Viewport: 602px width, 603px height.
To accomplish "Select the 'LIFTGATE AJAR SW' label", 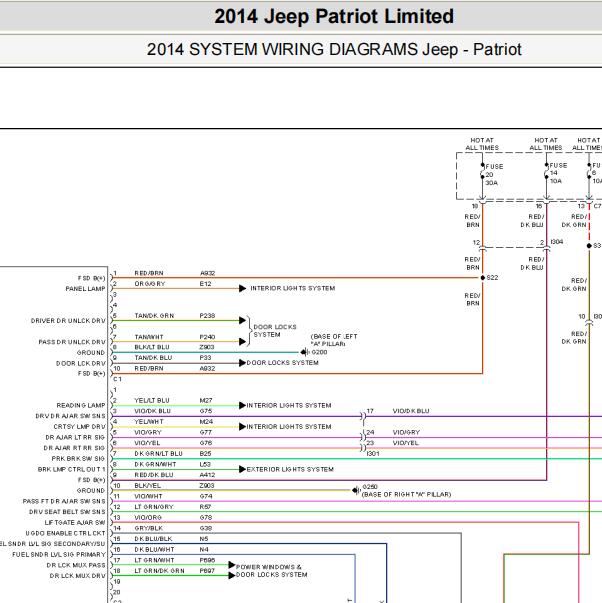I will (x=75, y=523).
